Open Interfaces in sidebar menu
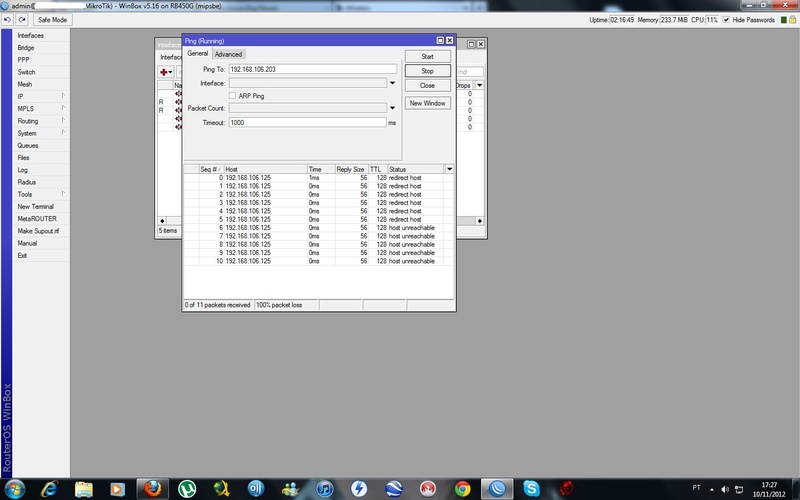Viewport: 800px width, 500px height. tap(31, 35)
